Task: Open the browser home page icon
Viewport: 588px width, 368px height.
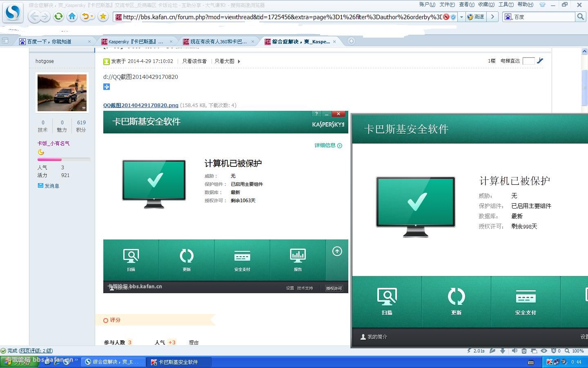Action: tap(72, 16)
